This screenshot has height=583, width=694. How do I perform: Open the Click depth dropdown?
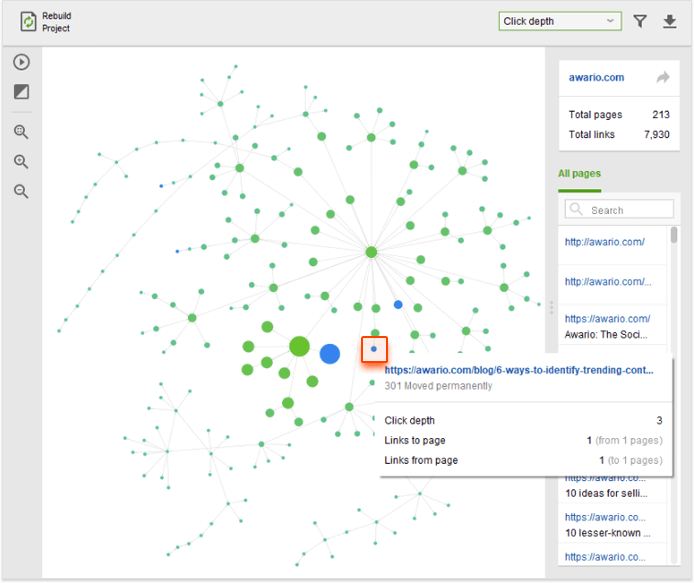click(560, 21)
